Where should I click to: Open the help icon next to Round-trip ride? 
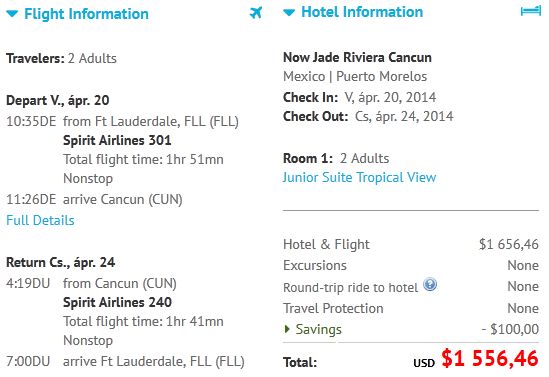[430, 285]
